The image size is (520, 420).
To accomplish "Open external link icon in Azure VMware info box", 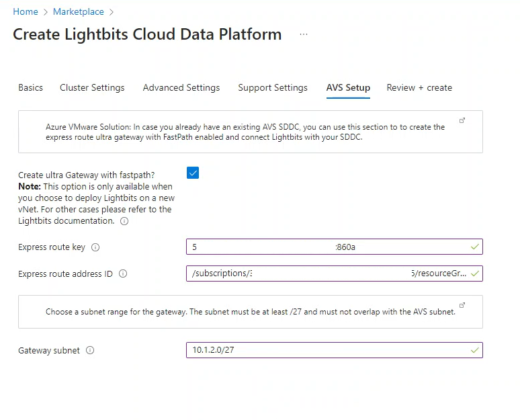I will 462,120.
